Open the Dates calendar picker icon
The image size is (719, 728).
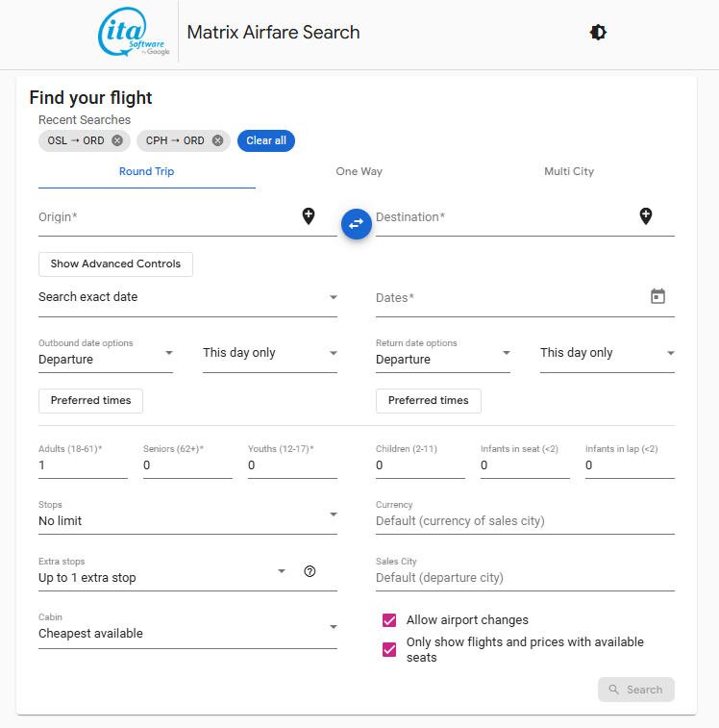657,296
